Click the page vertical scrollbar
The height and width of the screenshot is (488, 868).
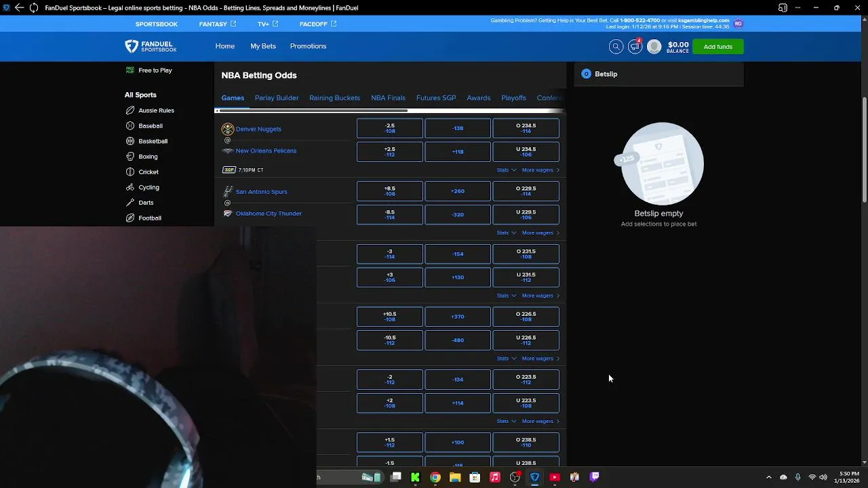[864, 149]
